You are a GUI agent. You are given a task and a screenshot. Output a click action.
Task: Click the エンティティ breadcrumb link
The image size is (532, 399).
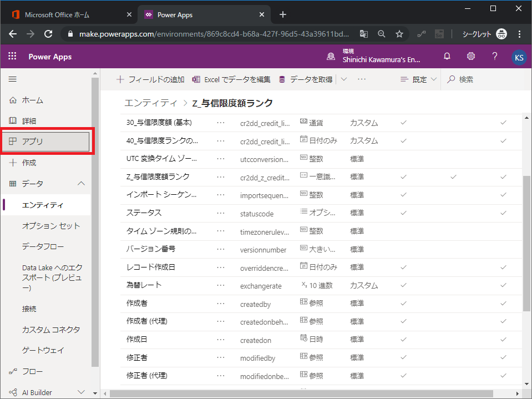[x=151, y=103]
